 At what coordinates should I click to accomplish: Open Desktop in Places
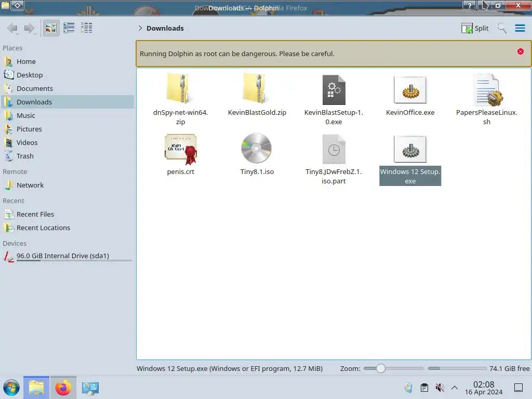(x=67, y=75)
